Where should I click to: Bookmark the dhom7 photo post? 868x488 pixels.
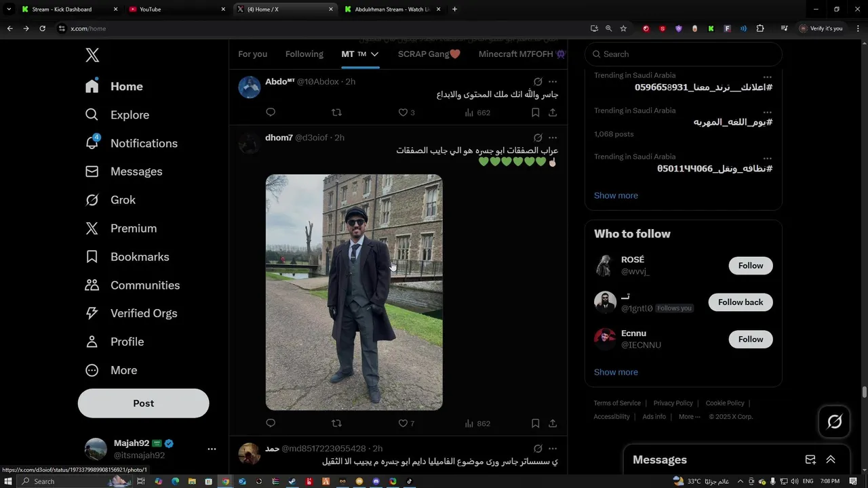click(536, 423)
